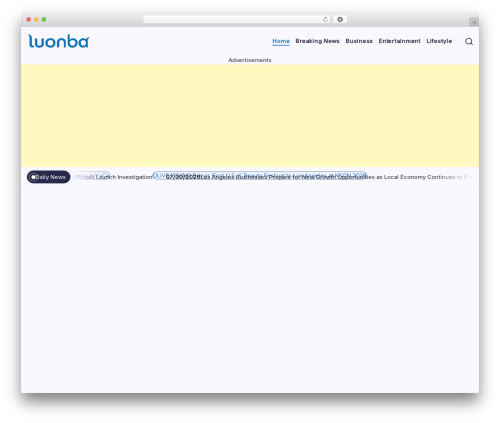Open ticker headline about Launch Investigation

click(x=113, y=177)
